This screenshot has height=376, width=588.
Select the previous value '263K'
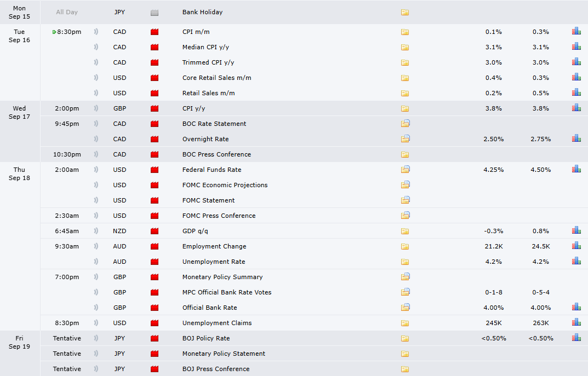point(541,323)
